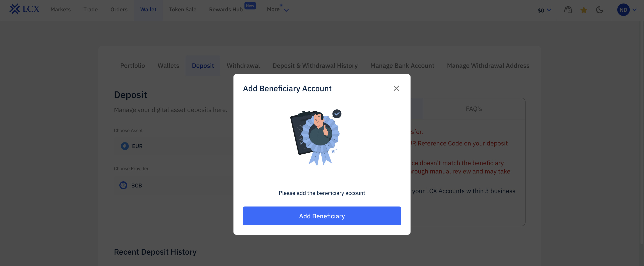Enable the Rewards Hub New badge
The height and width of the screenshot is (266, 644).
tap(250, 5)
